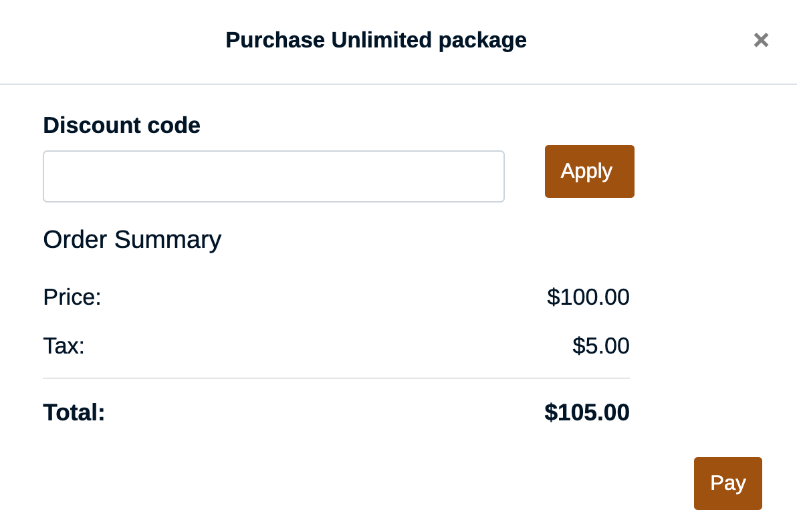Image resolution: width=797 pixels, height=532 pixels.
Task: Click inside the discount code field
Action: pyautogui.click(x=273, y=176)
